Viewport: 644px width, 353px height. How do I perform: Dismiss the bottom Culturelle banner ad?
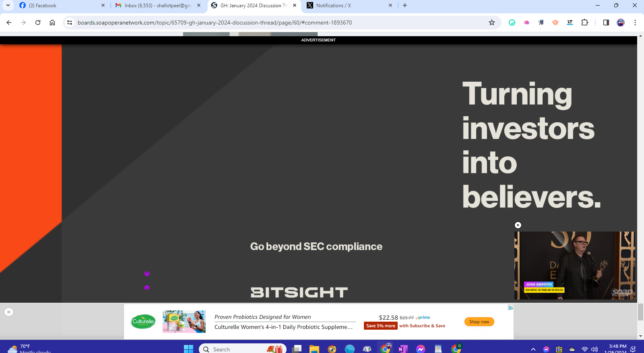tap(9, 312)
